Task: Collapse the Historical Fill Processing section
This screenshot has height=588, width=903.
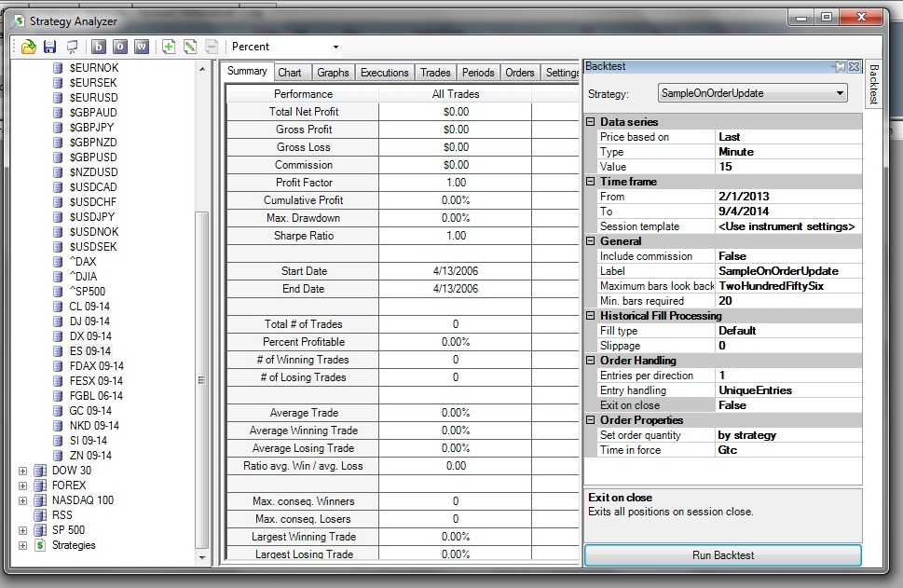Action: pos(590,316)
